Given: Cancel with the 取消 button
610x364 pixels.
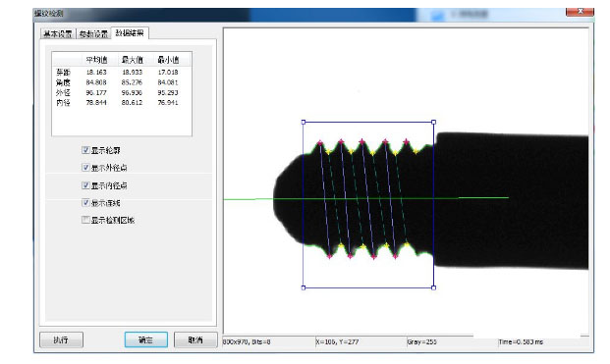Looking at the screenshot, I should pos(195,339).
